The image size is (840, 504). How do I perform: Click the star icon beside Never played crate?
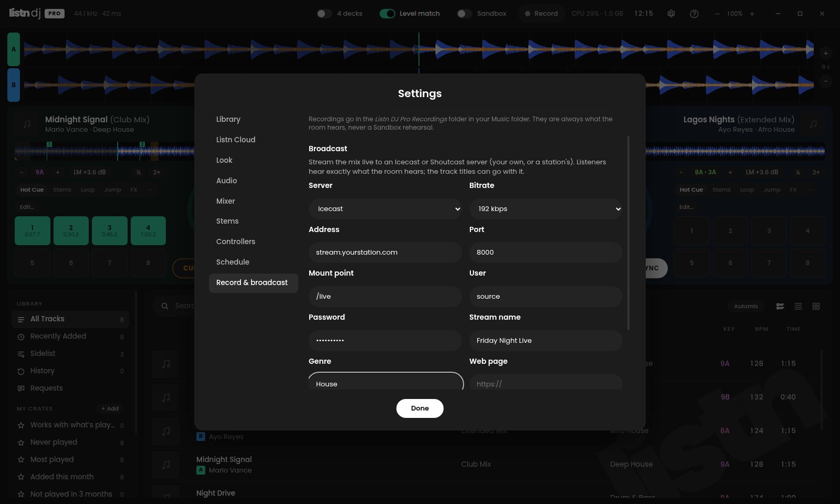point(21,443)
